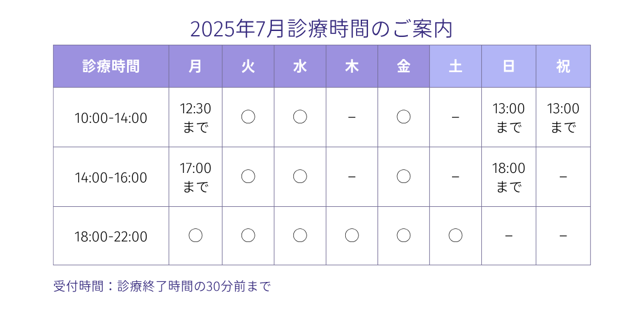
Task: Click the 診療時間 header cell
Action: 111,66
